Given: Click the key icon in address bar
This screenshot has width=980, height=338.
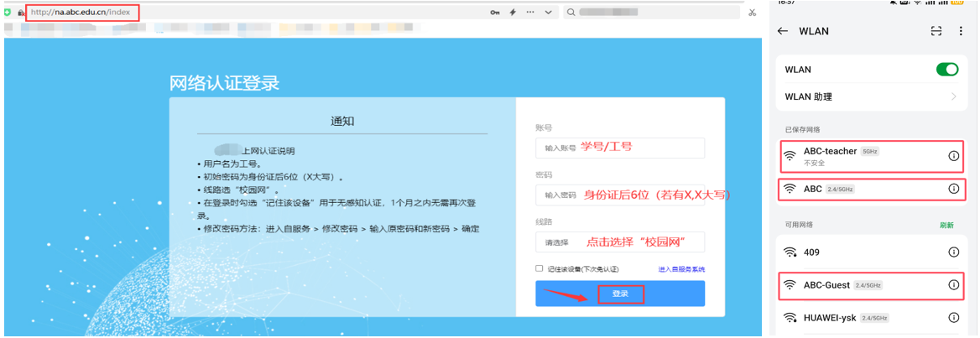Looking at the screenshot, I should click(496, 13).
